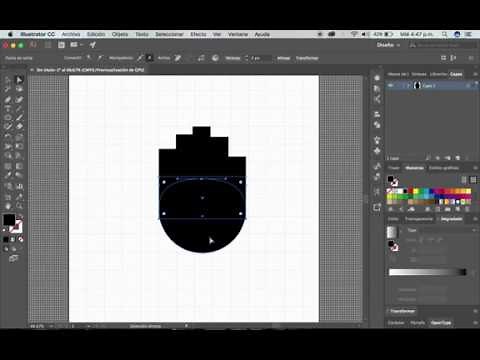
Task: Open the Apple menu
Action: (x=10, y=34)
